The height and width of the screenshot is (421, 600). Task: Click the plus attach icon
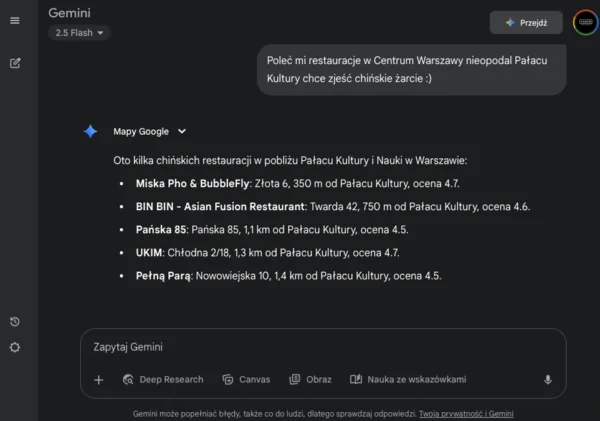98,380
